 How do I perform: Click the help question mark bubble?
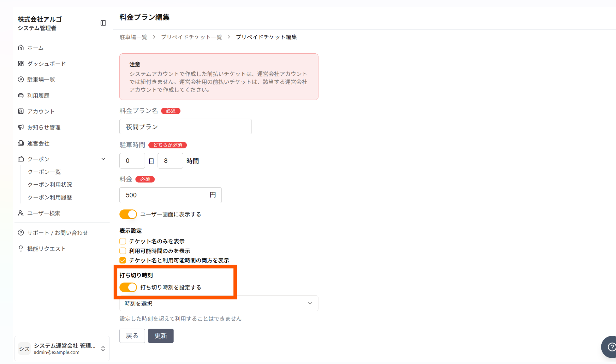(x=611, y=347)
